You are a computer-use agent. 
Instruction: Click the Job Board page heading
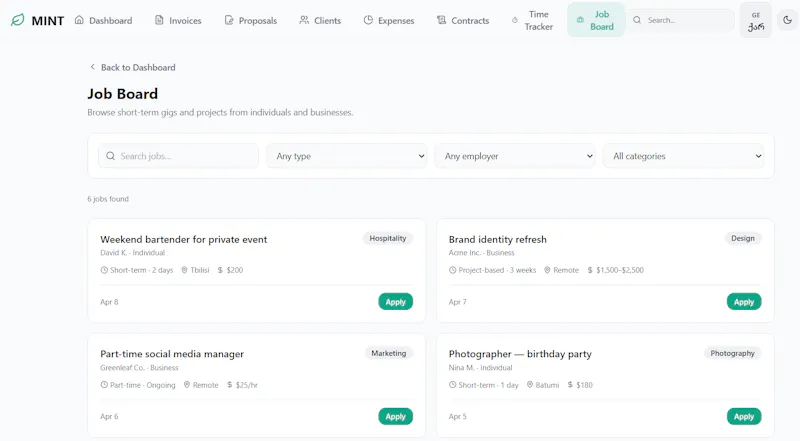point(122,94)
